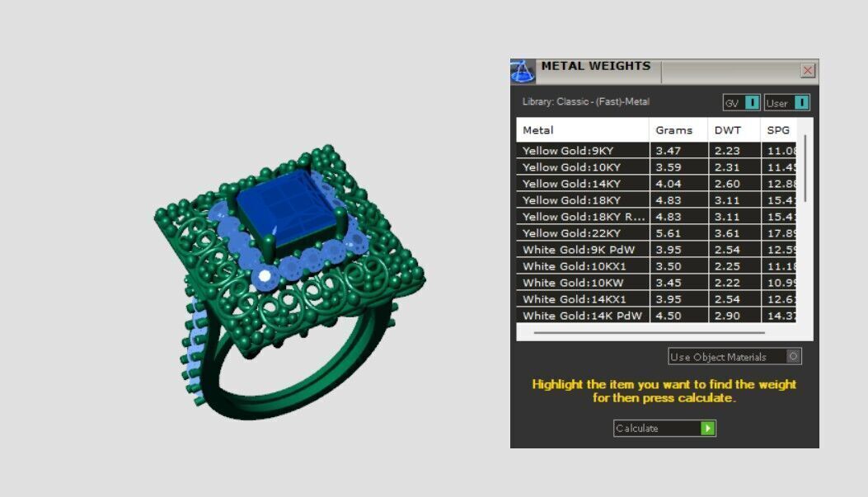Screen dimensions: 868x497
Task: Click the SPG column header
Action: tap(778, 130)
